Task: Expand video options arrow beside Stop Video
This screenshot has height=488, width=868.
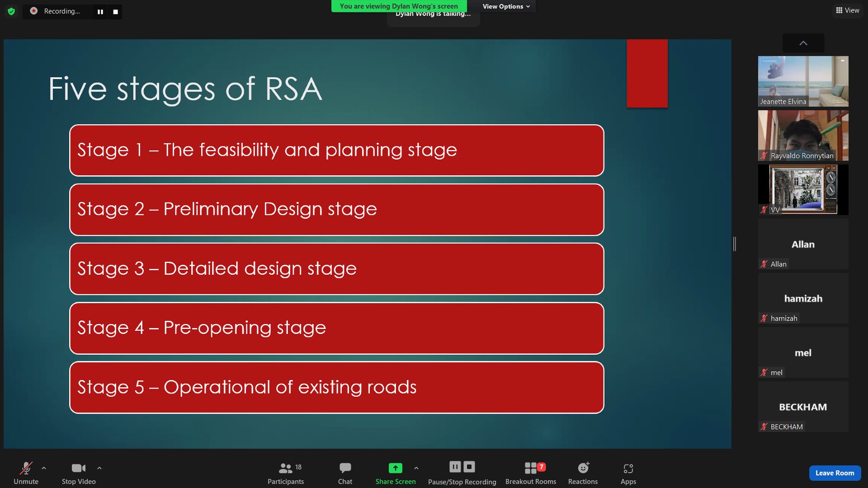Action: point(99,468)
